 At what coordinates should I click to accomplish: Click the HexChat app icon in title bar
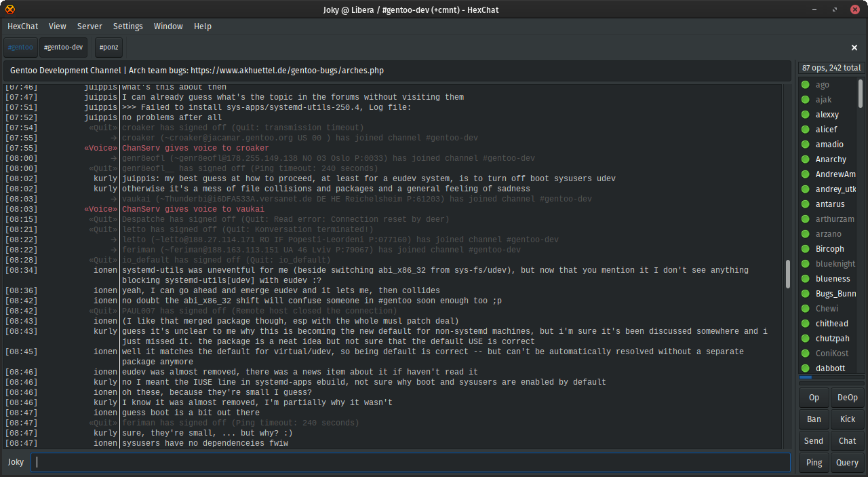pos(9,9)
